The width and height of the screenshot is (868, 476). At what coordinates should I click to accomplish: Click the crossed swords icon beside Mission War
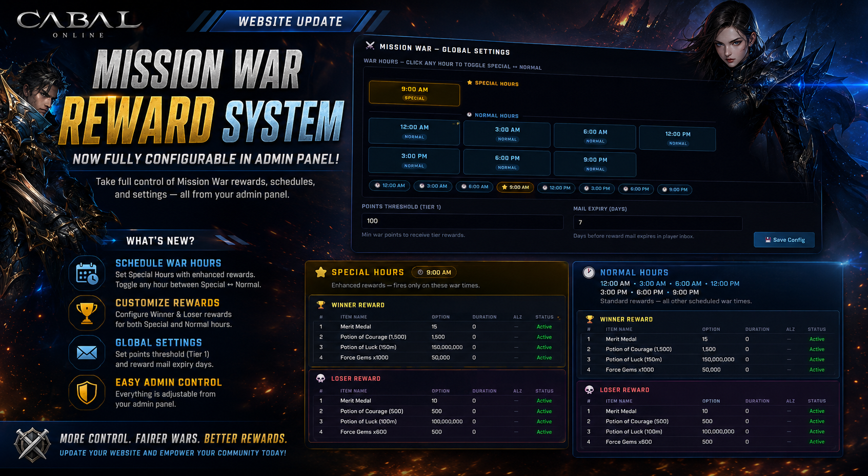pos(370,46)
